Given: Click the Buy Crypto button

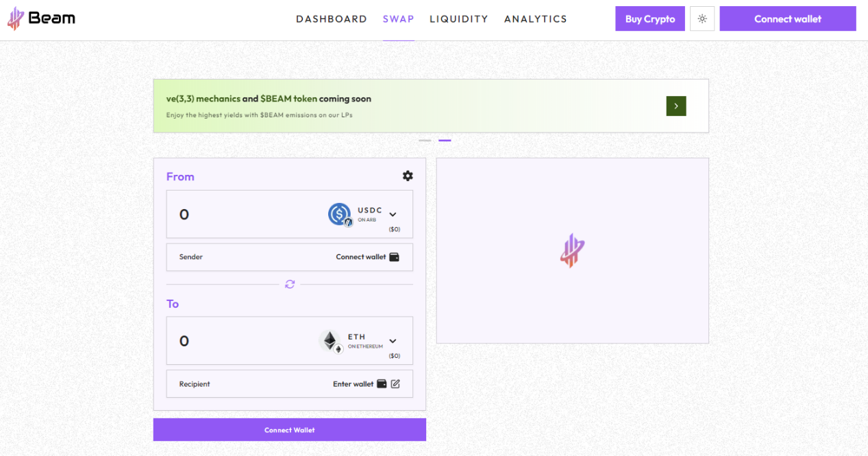Looking at the screenshot, I should pyautogui.click(x=649, y=19).
